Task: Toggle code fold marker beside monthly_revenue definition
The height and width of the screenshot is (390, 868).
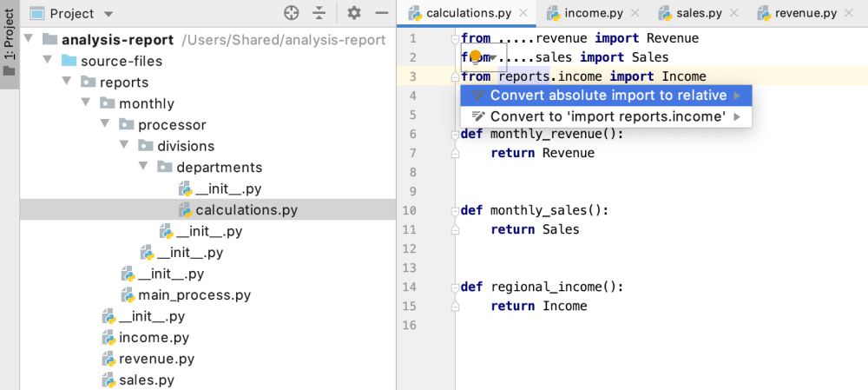Action: 455,134
